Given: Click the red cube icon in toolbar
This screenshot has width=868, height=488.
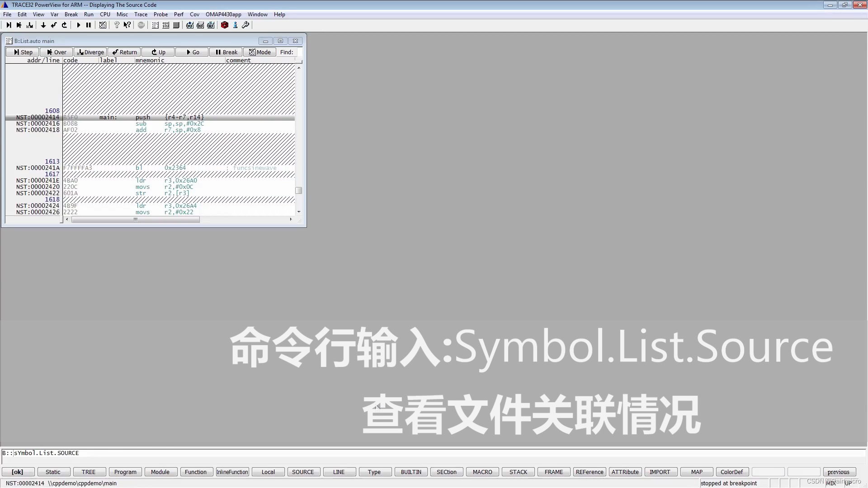Looking at the screenshot, I should pyautogui.click(x=225, y=25).
